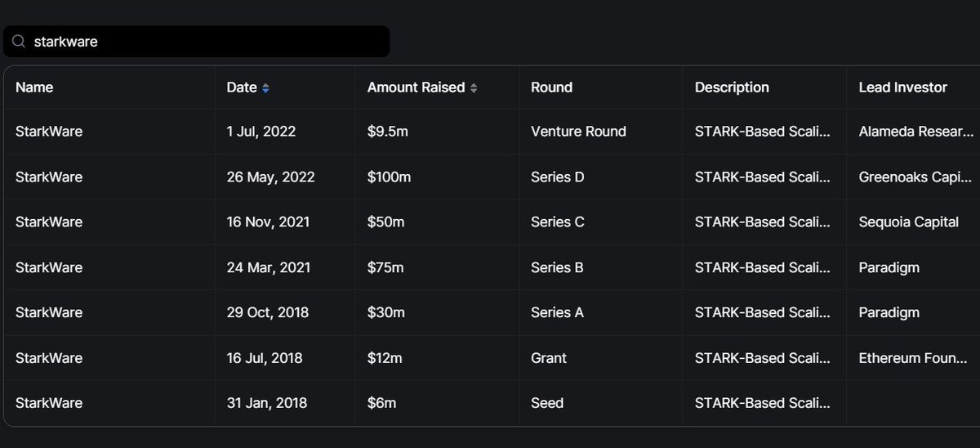Click the search magnifier icon
The width and height of the screenshot is (980, 448).
[x=19, y=42]
